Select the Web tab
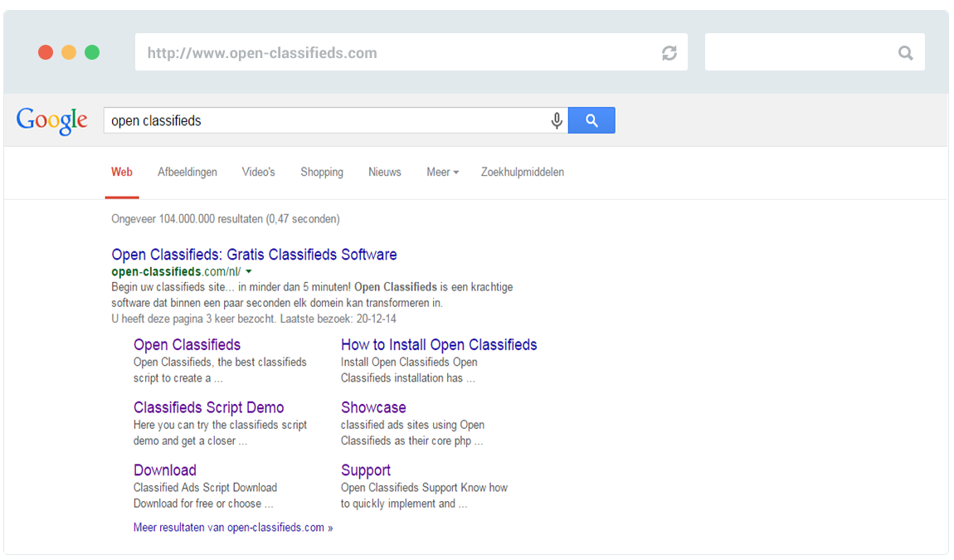 [122, 173]
